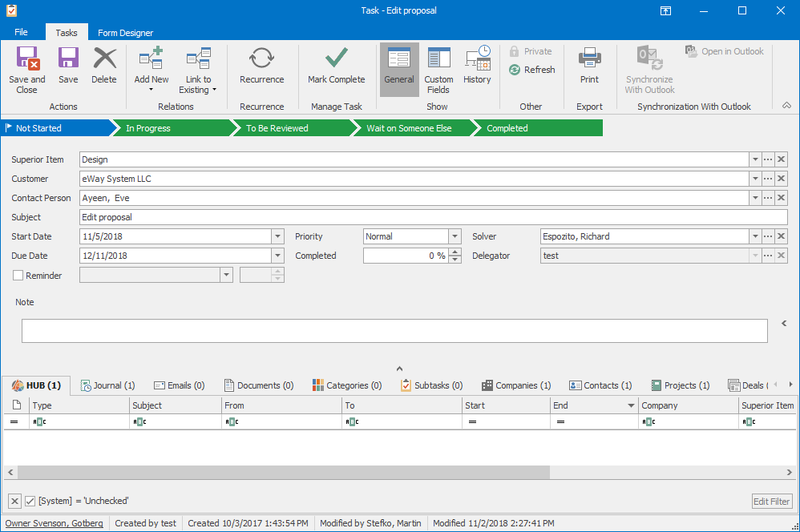The width and height of the screenshot is (800, 532).
Task: Open the Companies (1) tab
Action: pyautogui.click(x=516, y=385)
